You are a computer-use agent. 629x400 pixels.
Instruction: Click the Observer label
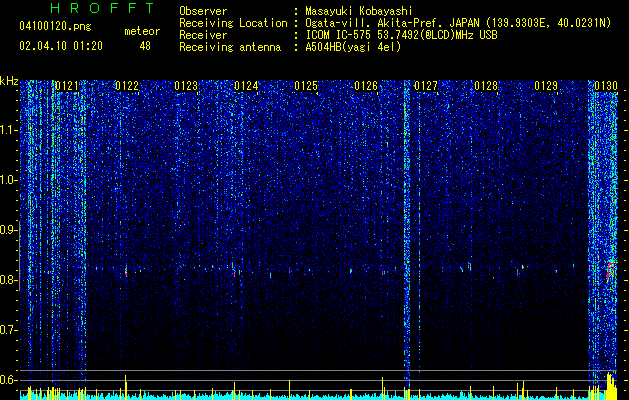[x=203, y=11]
